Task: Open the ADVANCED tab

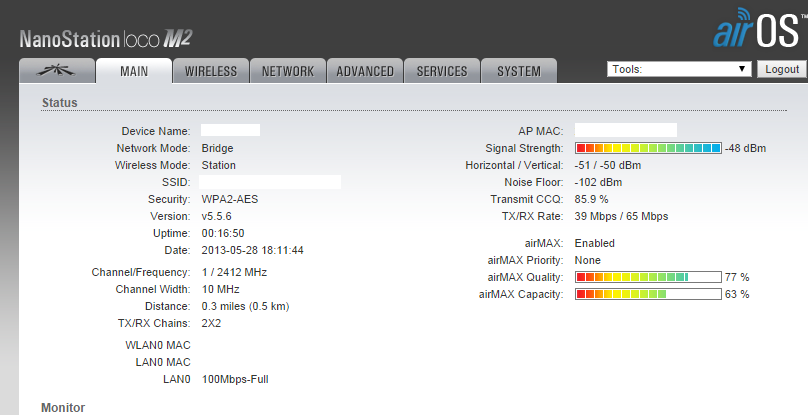Action: [x=365, y=71]
